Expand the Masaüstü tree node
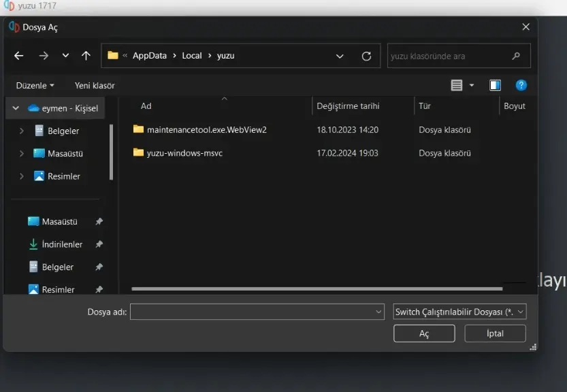Image resolution: width=567 pixels, height=392 pixels. coord(21,154)
